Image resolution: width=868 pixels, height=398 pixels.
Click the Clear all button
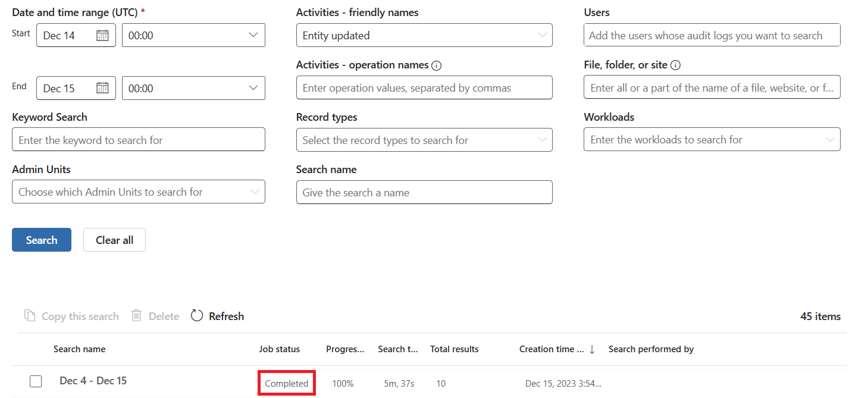(x=114, y=240)
